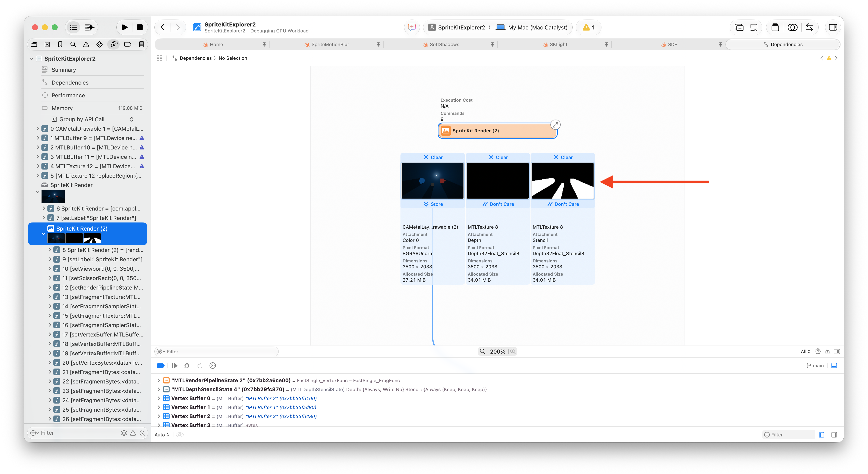Switch to the SoftShadows tab
This screenshot has height=474, width=868.
click(x=441, y=44)
